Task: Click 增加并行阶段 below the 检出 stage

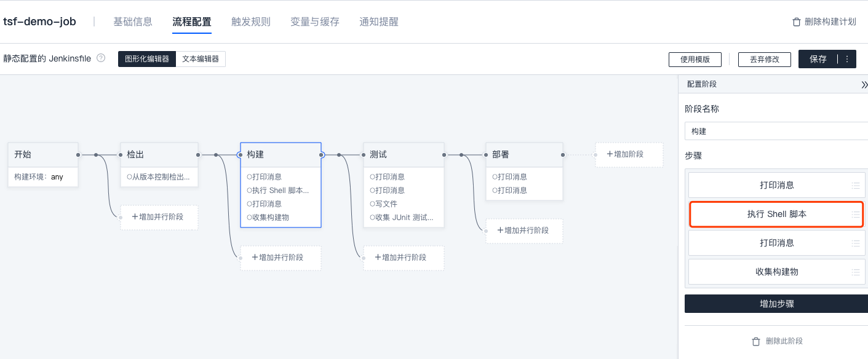Action: 159,217
